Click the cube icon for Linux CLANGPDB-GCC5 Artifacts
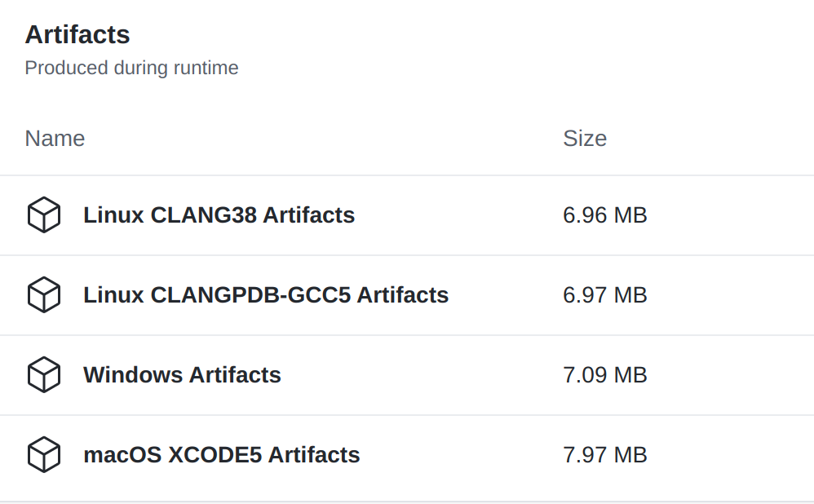The height and width of the screenshot is (504, 814). [x=43, y=295]
